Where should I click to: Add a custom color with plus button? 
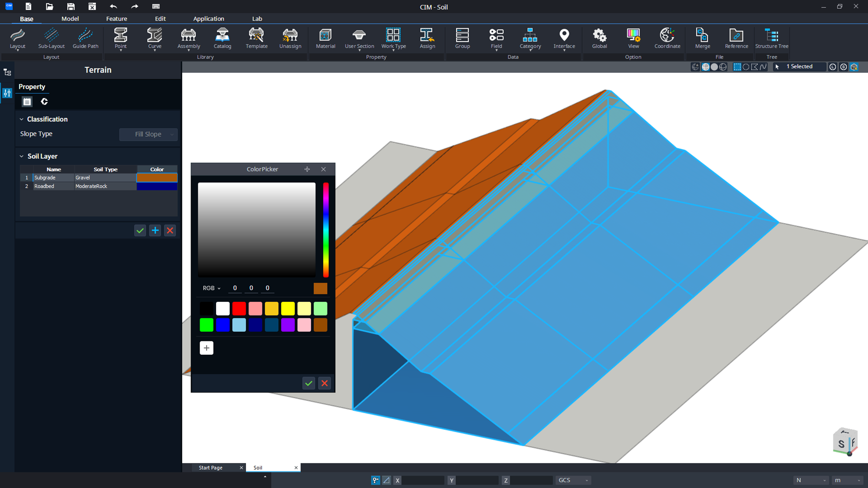point(207,348)
